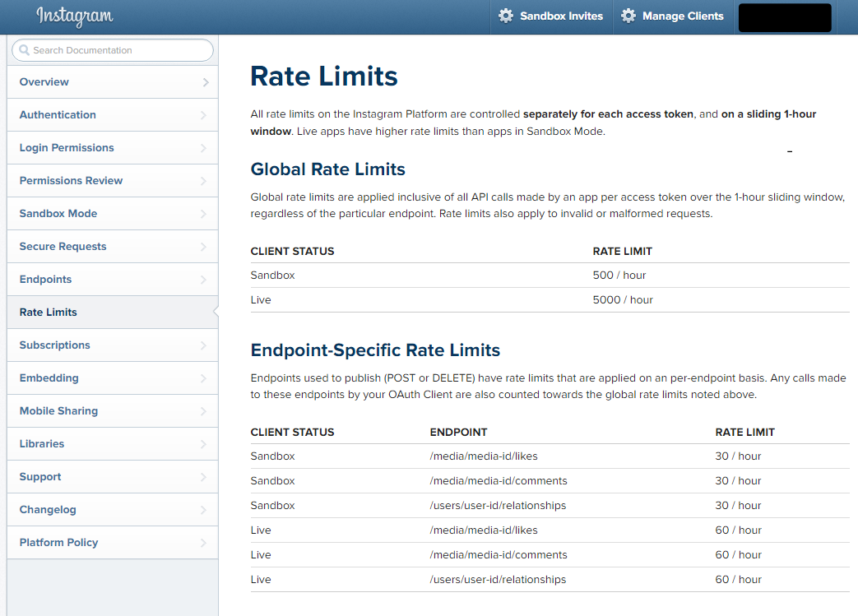Click 30 / hour for Sandbox comments
Viewport: 858px width, 616px height.
pos(738,481)
